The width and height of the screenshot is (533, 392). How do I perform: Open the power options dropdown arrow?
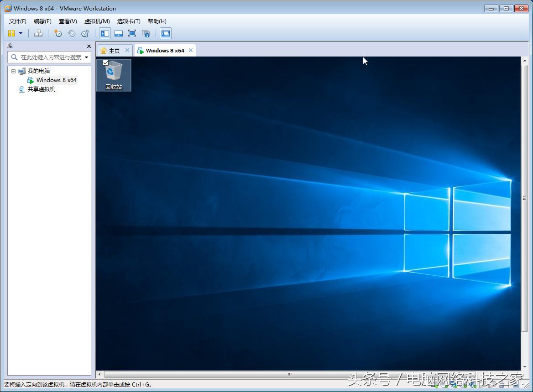pos(21,33)
